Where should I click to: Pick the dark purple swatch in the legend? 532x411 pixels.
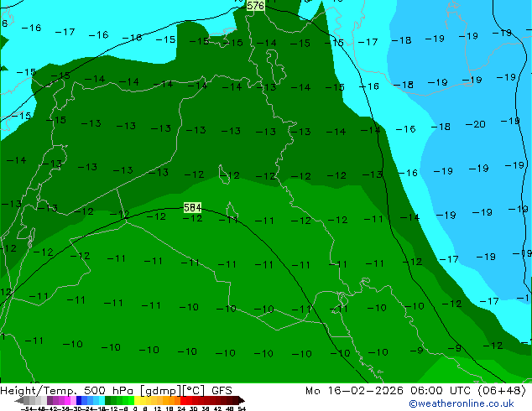pos(50,400)
